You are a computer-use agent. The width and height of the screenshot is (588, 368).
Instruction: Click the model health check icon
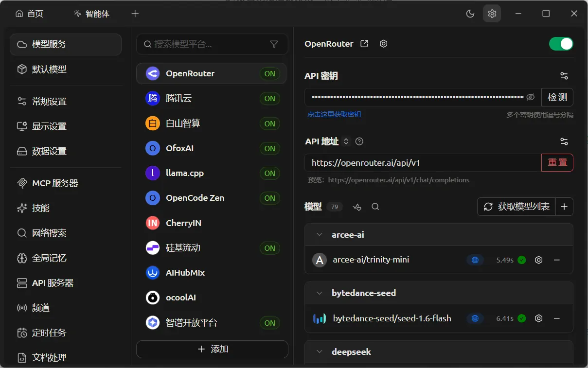coord(357,207)
